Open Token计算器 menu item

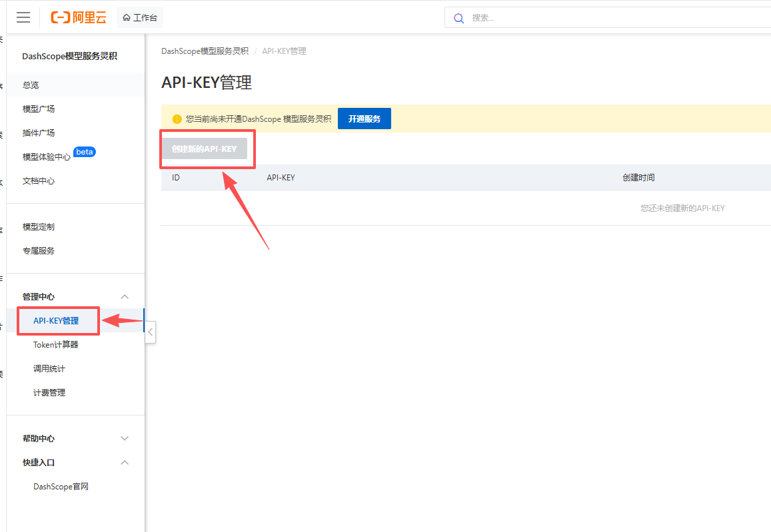[x=56, y=345]
